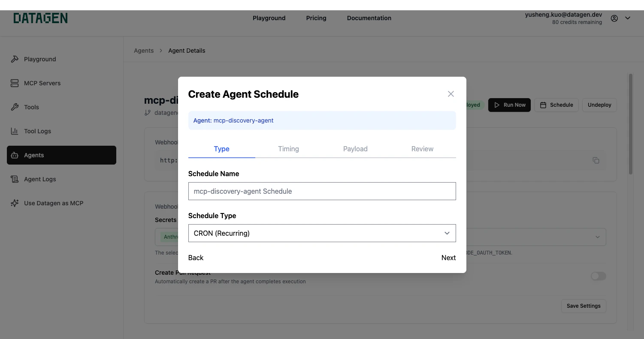Select the Playground item in the sidebar
Viewport: 644px width, 339px height.
(x=40, y=59)
